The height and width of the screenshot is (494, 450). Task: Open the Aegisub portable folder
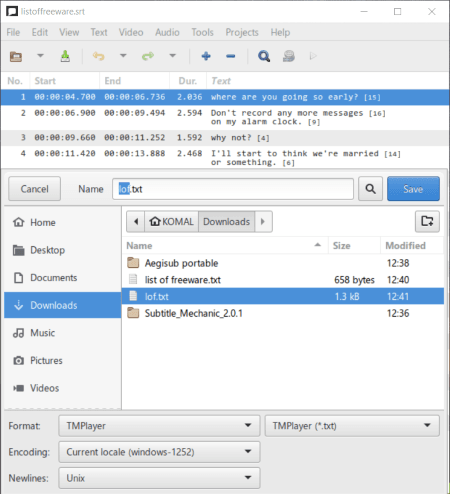[283, 263]
